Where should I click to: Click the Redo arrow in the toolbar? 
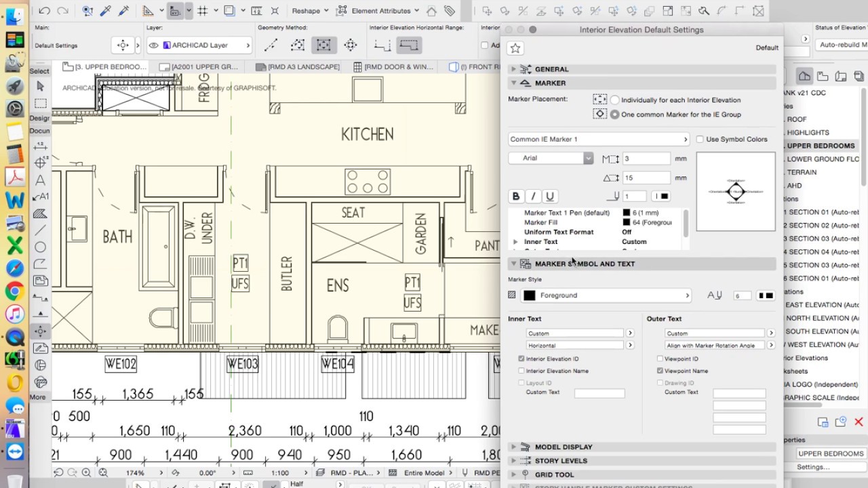[x=62, y=11]
